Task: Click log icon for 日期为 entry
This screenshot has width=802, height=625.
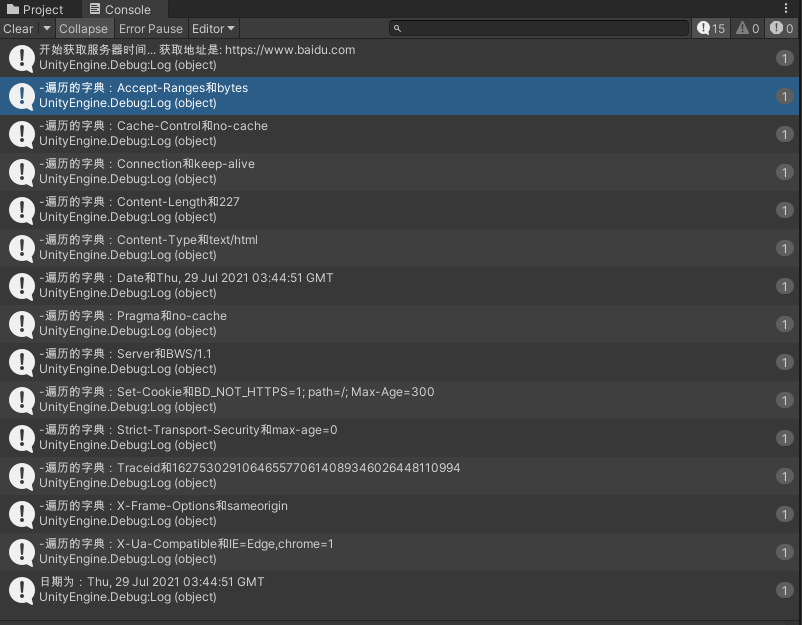Action: click(x=21, y=590)
